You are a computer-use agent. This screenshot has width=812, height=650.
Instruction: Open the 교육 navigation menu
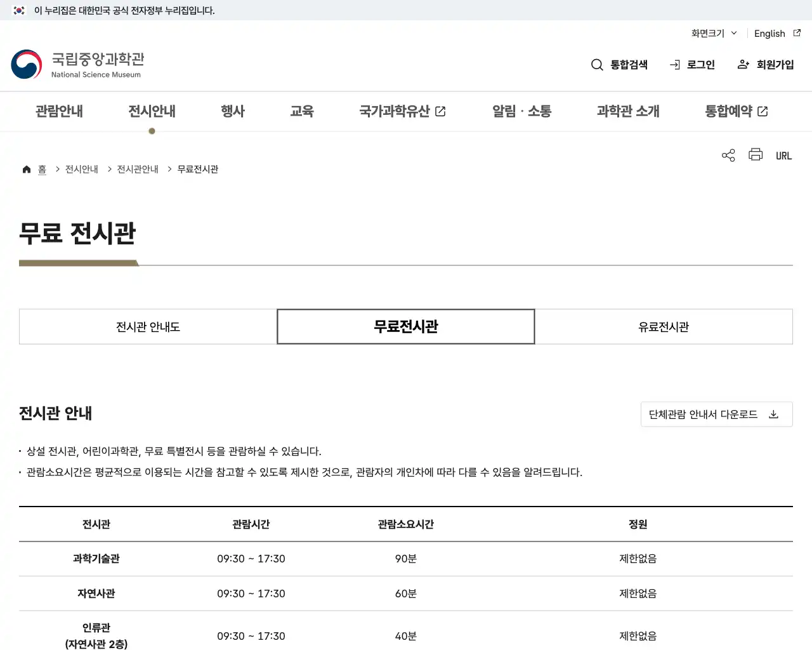pyautogui.click(x=302, y=111)
